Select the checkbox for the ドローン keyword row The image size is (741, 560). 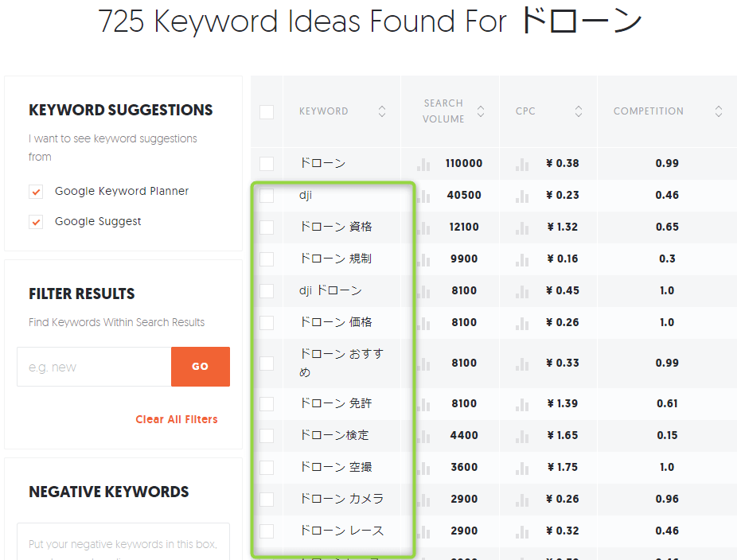[x=267, y=164]
